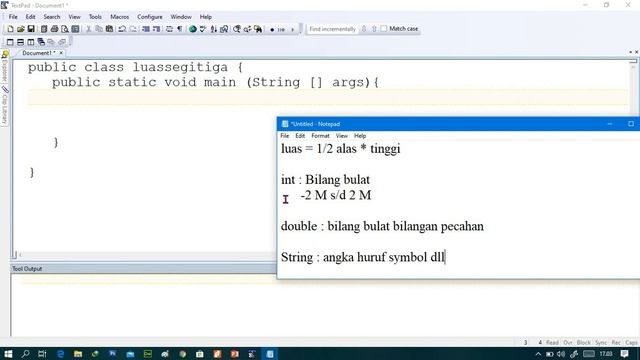Viewport: 640px width, 360px height.
Task: Click the green globe web browser icon
Action: click(x=193, y=29)
